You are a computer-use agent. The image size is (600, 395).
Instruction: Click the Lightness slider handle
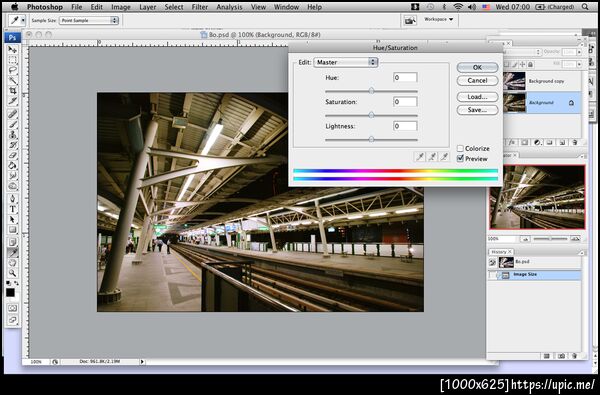pyautogui.click(x=371, y=139)
